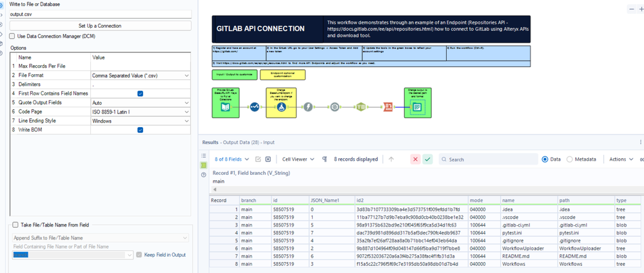Click the GITLAB API CONNECTION title box

(268, 29)
